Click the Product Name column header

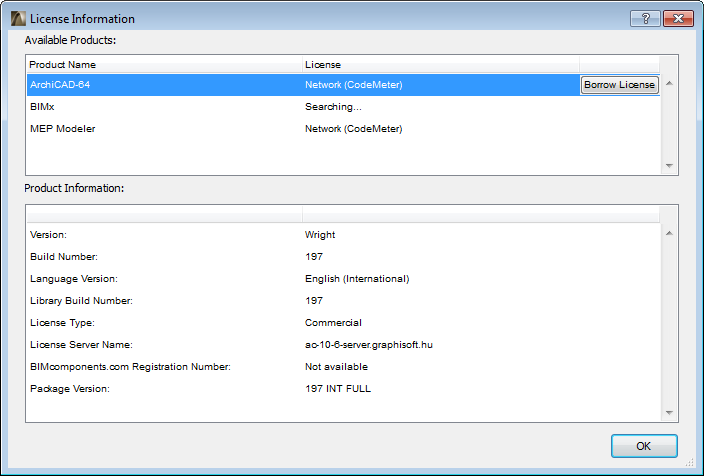pos(164,65)
